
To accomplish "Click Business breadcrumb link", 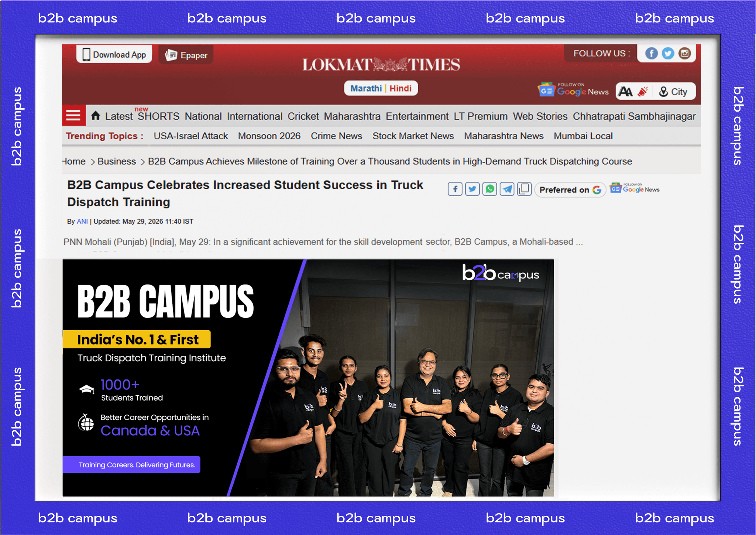I will click(x=117, y=161).
